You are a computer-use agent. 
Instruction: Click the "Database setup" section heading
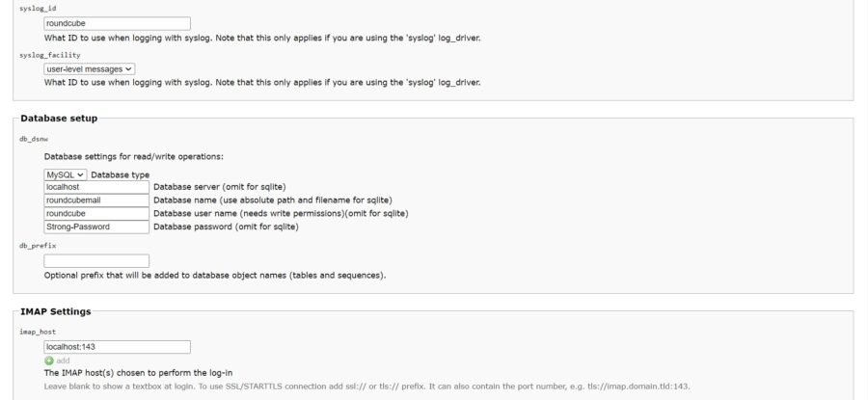[59, 118]
